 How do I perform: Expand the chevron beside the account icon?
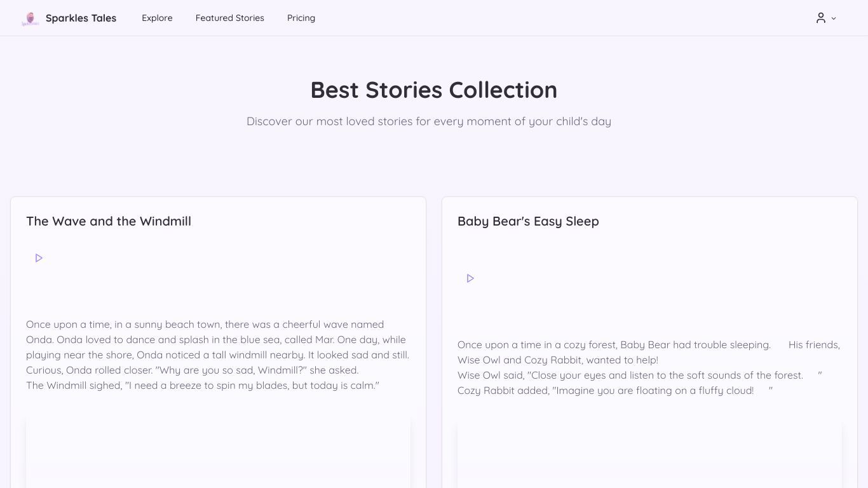coord(834,18)
